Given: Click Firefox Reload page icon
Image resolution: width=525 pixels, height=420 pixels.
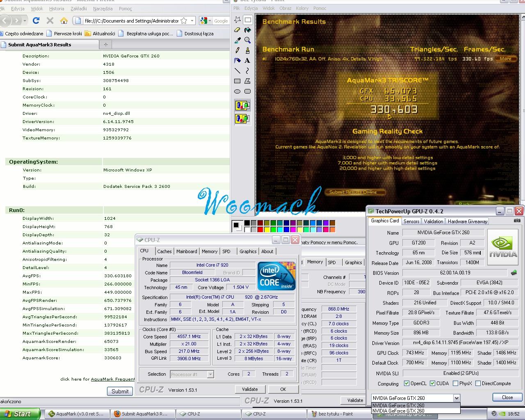Looking at the screenshot, I should pyautogui.click(x=36, y=20).
